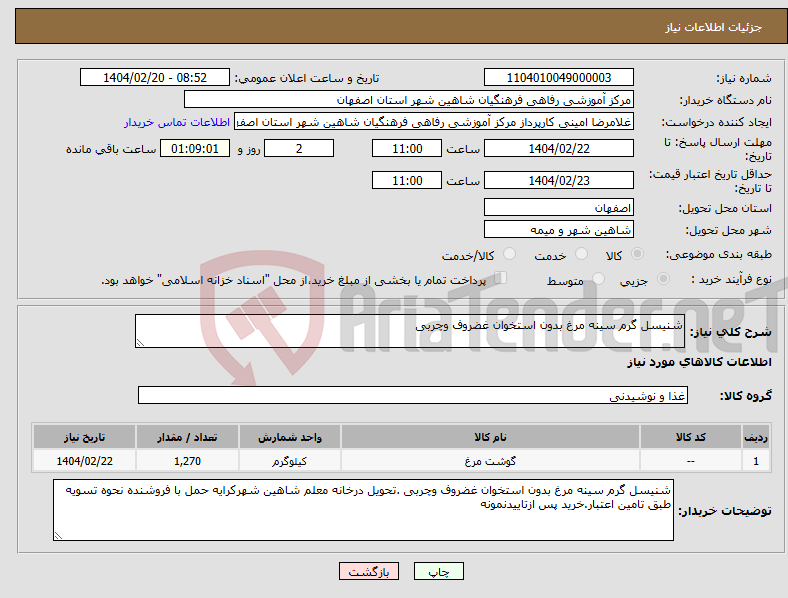
Task: Click the price validity date 1404/02/23 field
Action: tap(558, 180)
